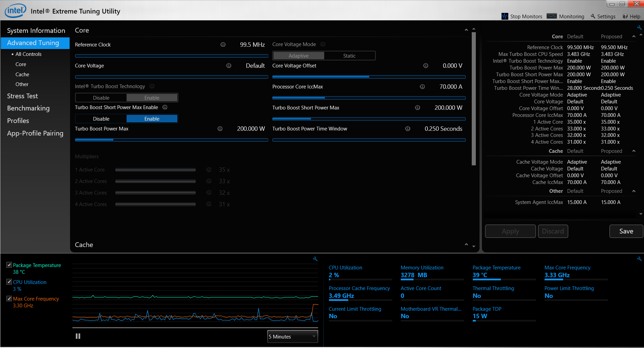
Task: Click Reference Clock slider
Action: (x=172, y=56)
